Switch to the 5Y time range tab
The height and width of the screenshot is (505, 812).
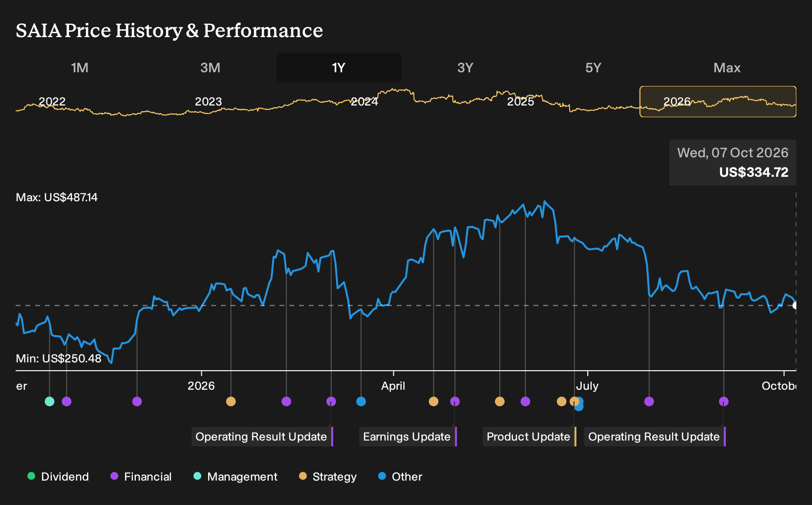coord(593,67)
